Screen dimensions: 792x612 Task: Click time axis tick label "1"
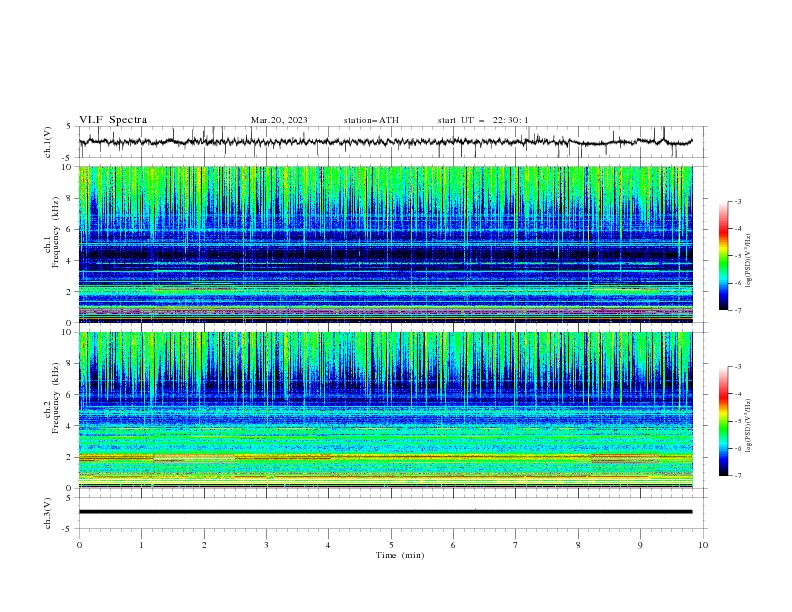141,545
